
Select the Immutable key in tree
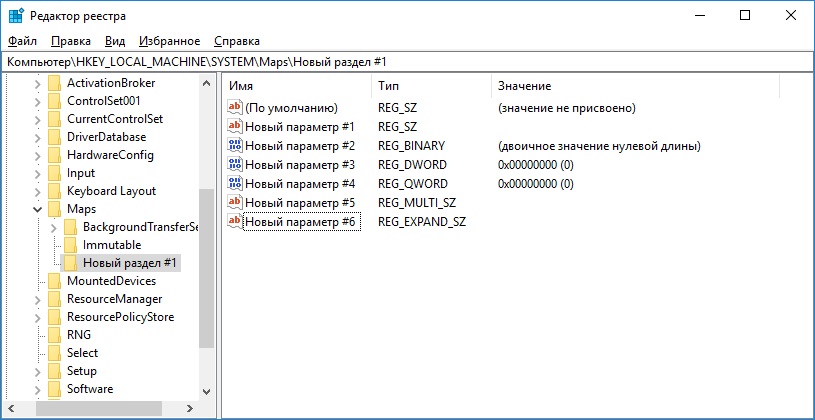coord(111,245)
